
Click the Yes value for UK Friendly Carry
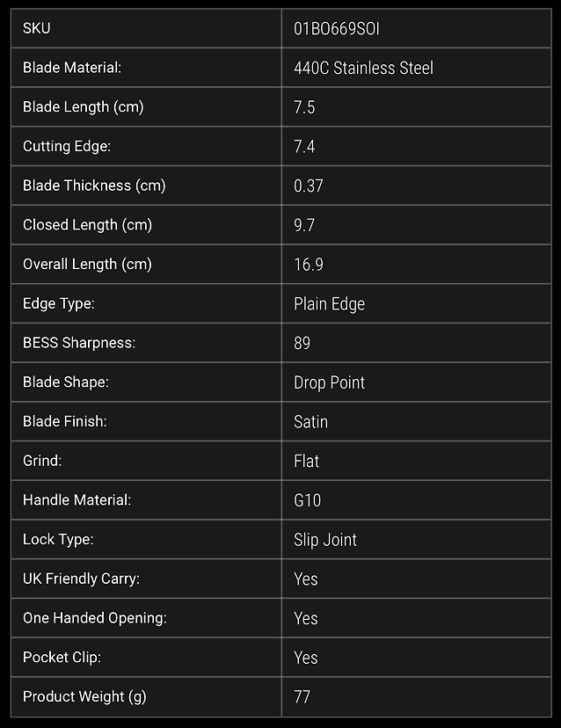tap(306, 579)
